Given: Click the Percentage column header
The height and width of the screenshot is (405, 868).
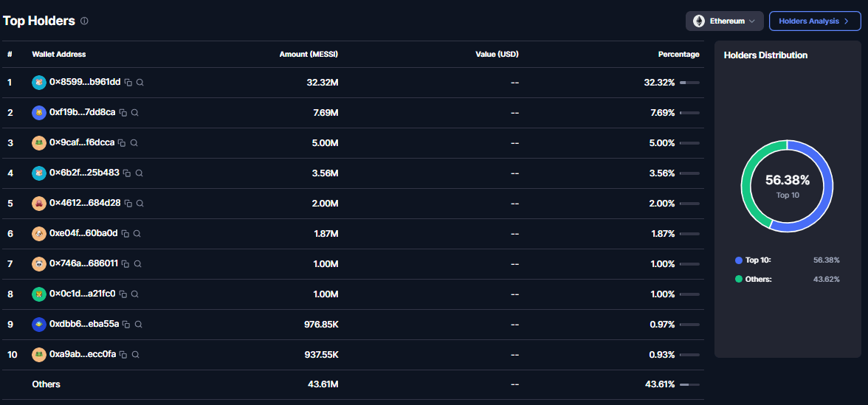Looking at the screenshot, I should coord(679,55).
